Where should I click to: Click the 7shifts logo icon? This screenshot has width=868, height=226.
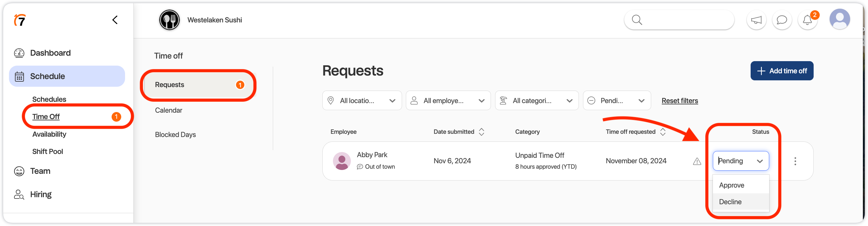coord(20,20)
